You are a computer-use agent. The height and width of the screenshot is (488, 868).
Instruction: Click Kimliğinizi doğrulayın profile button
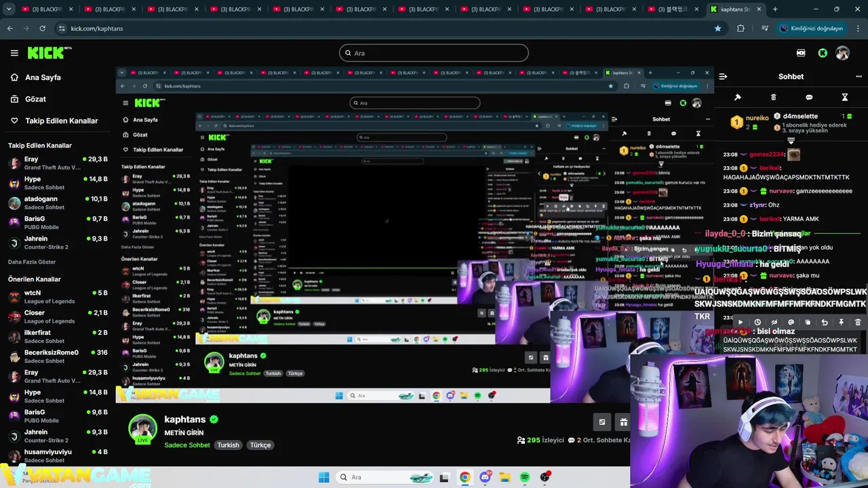click(x=811, y=28)
